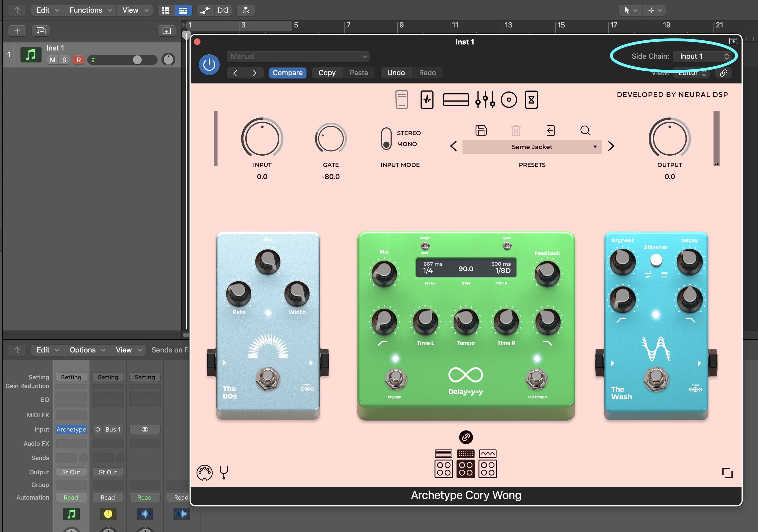
Task: Toggle the plugin power bypass button
Action: [209, 65]
